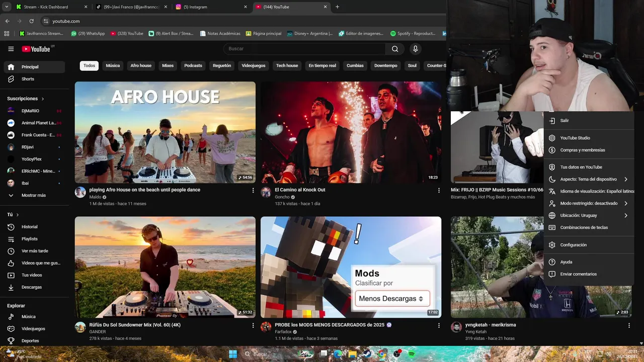Switch to the Instagram browser tab

(211, 7)
